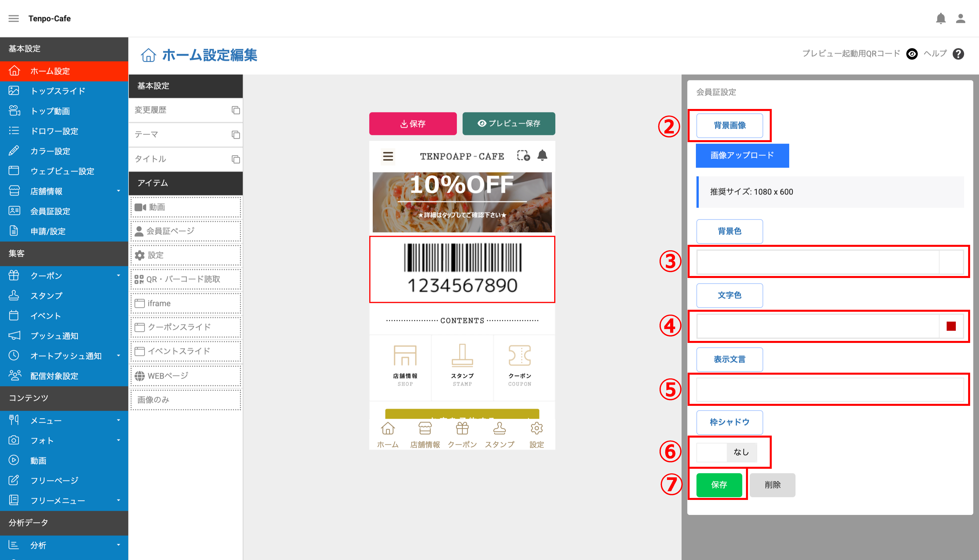Select the barcode membership card in preview
The width and height of the screenshot is (979, 560).
462,269
